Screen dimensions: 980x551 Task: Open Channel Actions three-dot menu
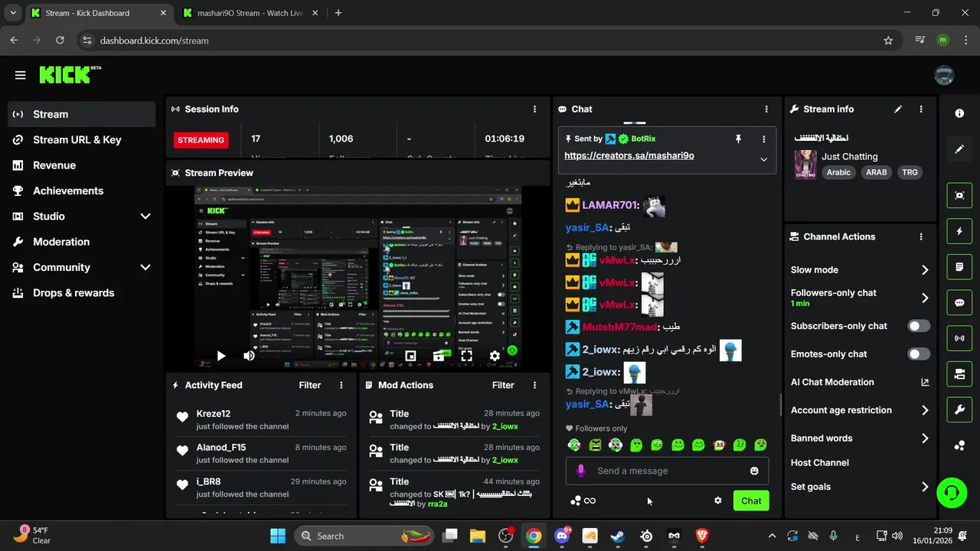pos(921,237)
